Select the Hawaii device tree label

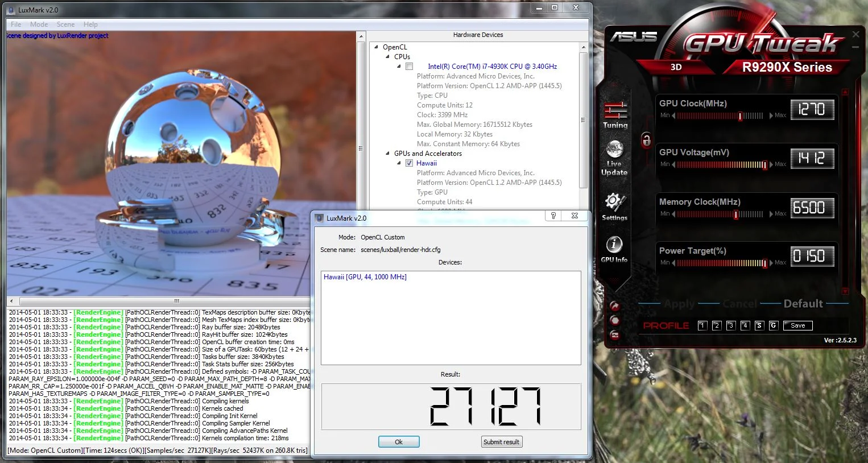click(427, 163)
